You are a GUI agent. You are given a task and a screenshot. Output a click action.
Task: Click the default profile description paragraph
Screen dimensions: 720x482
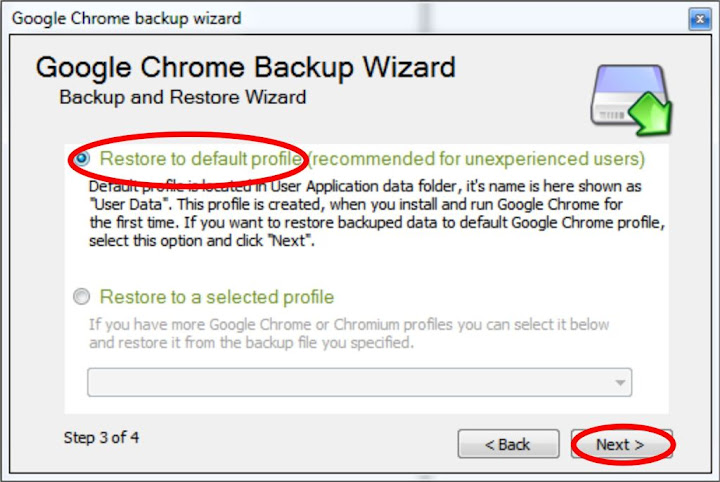[377, 213]
